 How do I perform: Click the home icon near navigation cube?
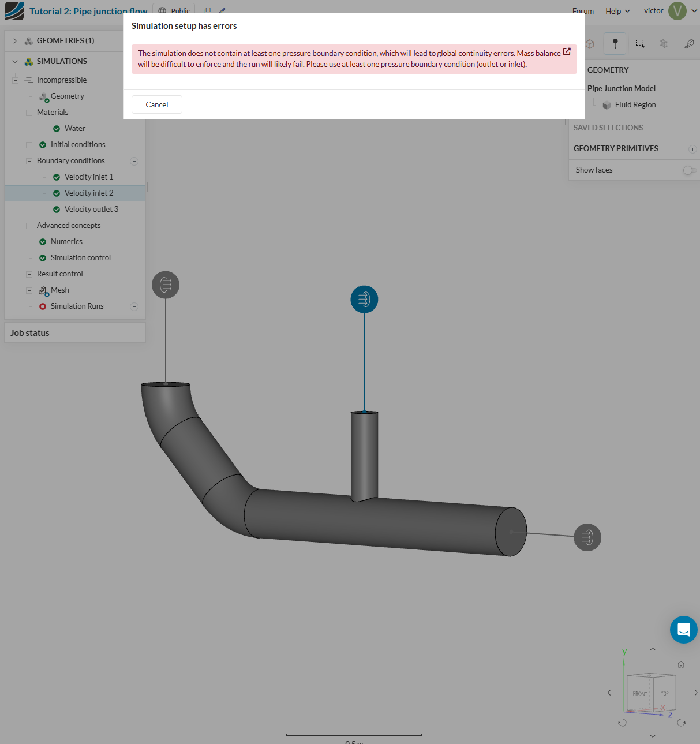point(681,664)
